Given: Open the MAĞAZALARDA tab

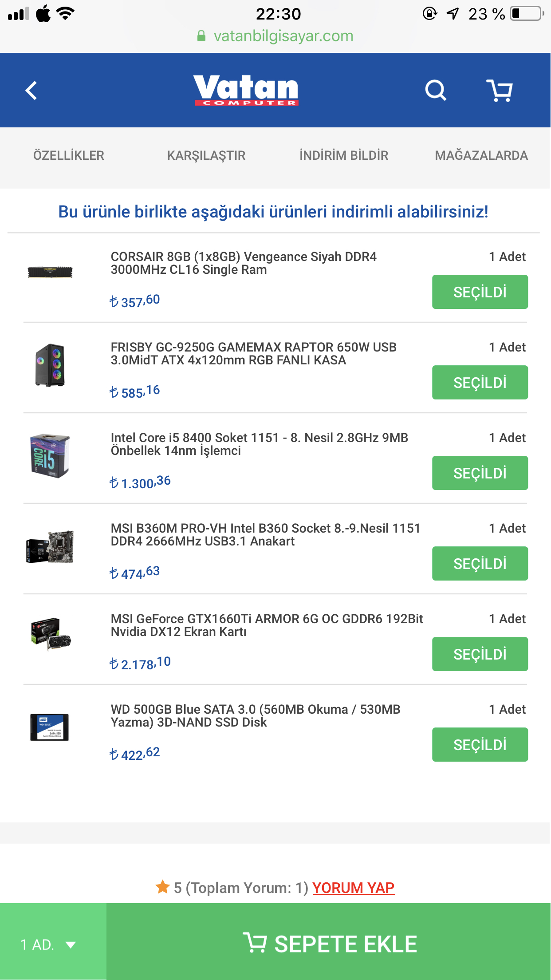Looking at the screenshot, I should point(481,155).
